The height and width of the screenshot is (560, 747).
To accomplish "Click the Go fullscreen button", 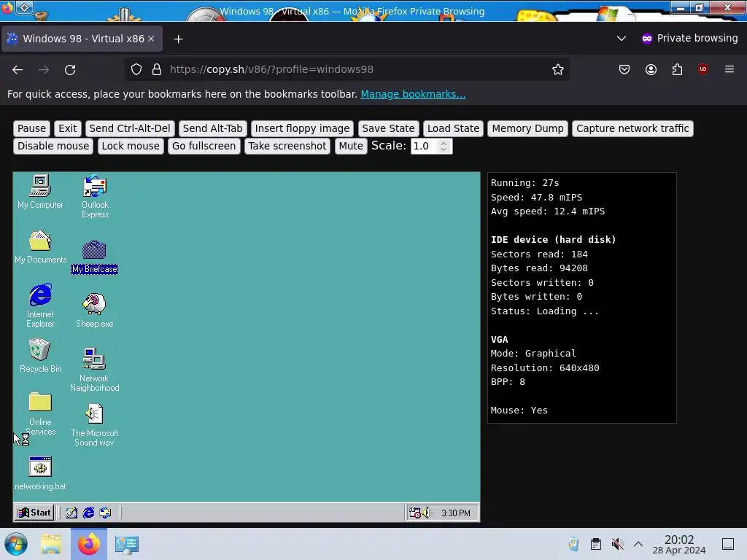I will point(204,146).
